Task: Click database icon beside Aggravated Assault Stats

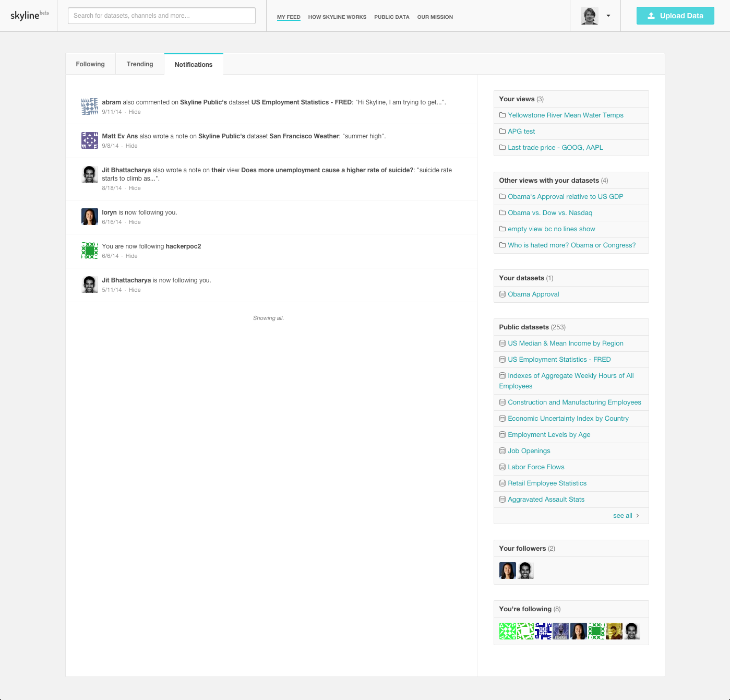Action: point(502,500)
